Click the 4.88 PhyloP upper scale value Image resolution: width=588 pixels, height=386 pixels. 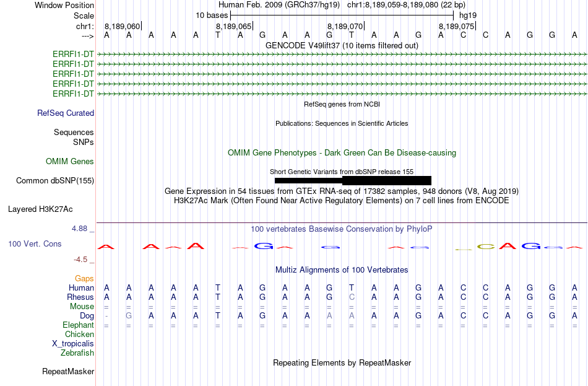pyautogui.click(x=79, y=228)
